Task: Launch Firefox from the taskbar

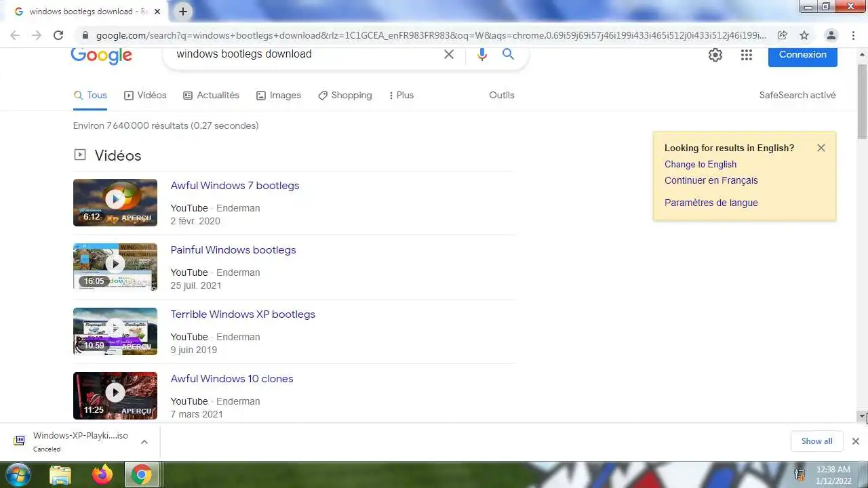Action: coord(102,474)
